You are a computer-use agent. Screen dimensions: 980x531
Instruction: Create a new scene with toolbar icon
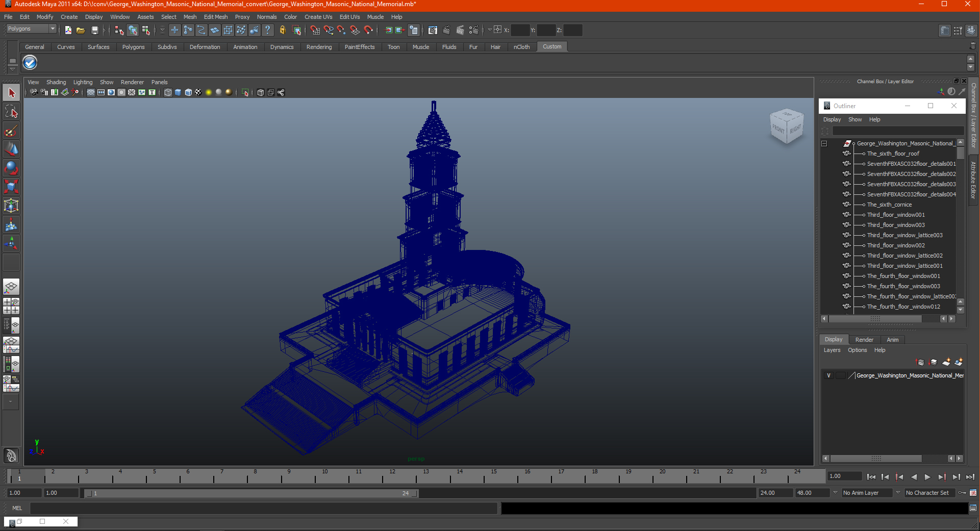tap(68, 30)
